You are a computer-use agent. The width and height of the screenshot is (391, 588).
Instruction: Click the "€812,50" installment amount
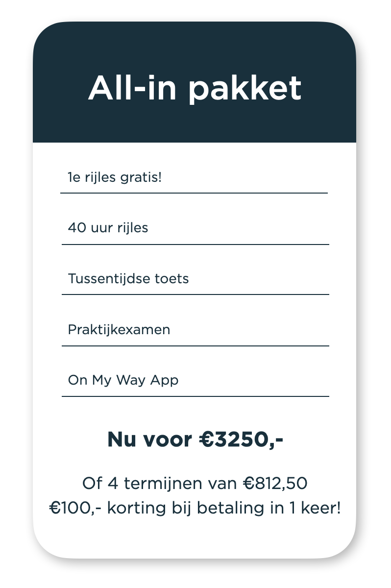click(275, 484)
